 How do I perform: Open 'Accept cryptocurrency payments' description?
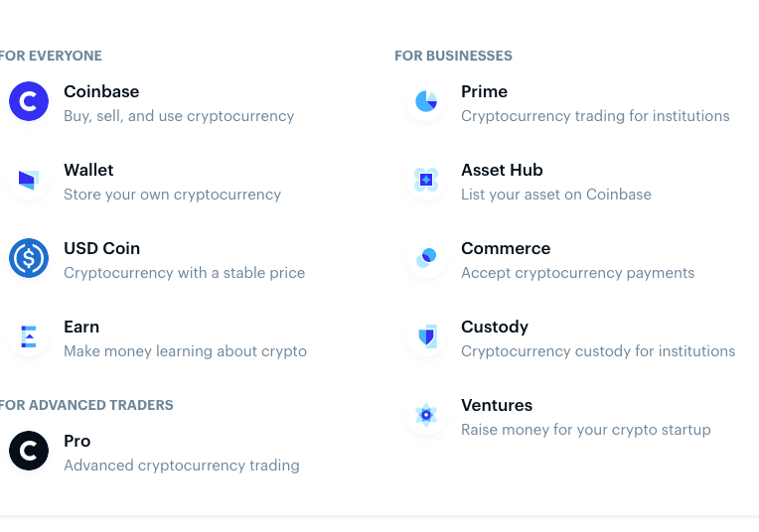pyautogui.click(x=578, y=273)
